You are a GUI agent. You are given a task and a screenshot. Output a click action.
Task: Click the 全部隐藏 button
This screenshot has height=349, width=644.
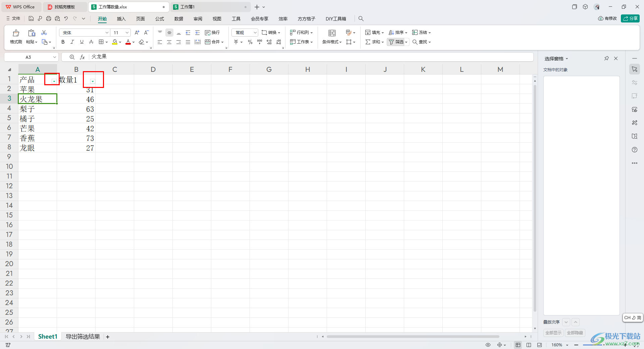[x=575, y=333]
